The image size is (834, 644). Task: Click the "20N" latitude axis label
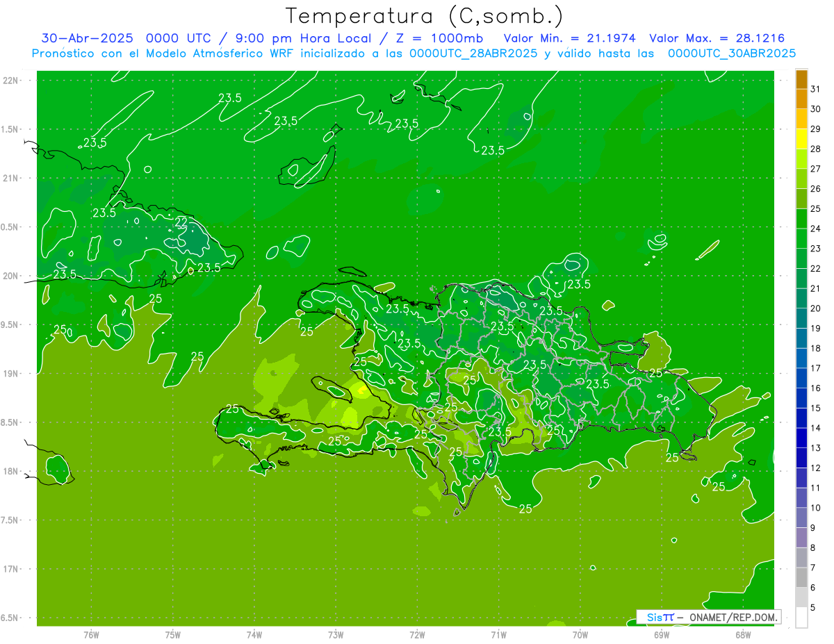point(11,276)
